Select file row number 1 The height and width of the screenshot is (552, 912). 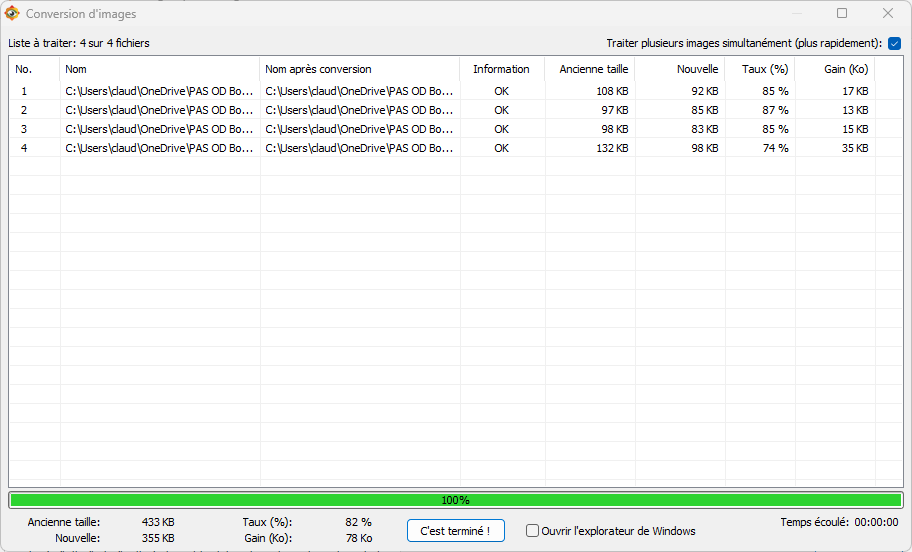coord(24,91)
